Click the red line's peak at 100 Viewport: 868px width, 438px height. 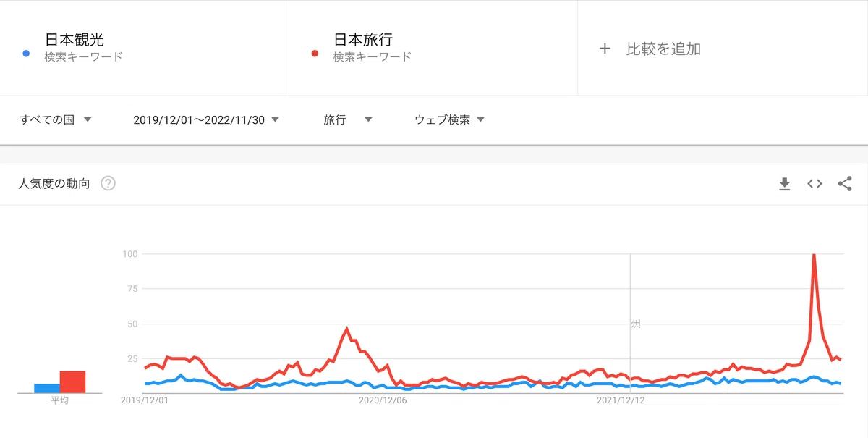point(814,255)
